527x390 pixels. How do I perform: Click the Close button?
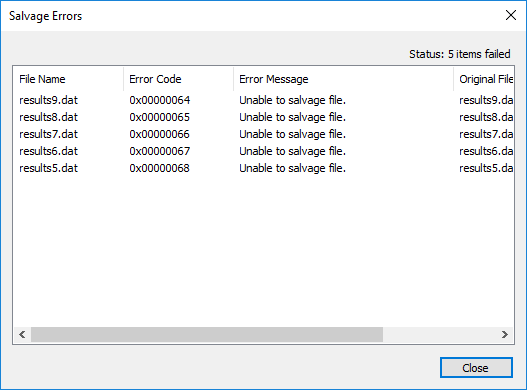coord(476,367)
